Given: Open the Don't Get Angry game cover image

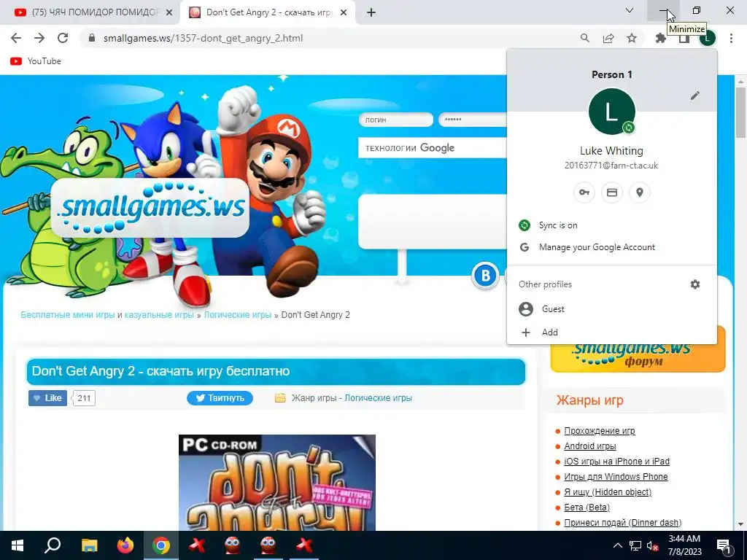Looking at the screenshot, I should (x=276, y=483).
